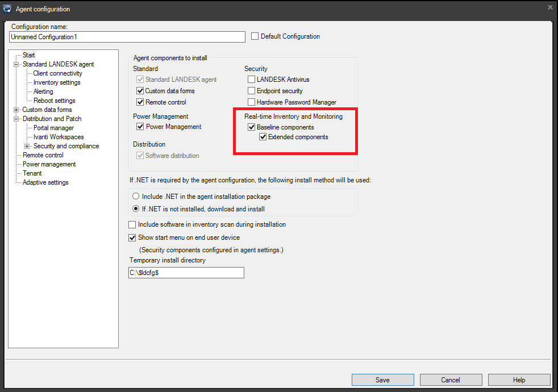Expand the Security and compliance node
This screenshot has width=558, height=392.
pos(26,145)
